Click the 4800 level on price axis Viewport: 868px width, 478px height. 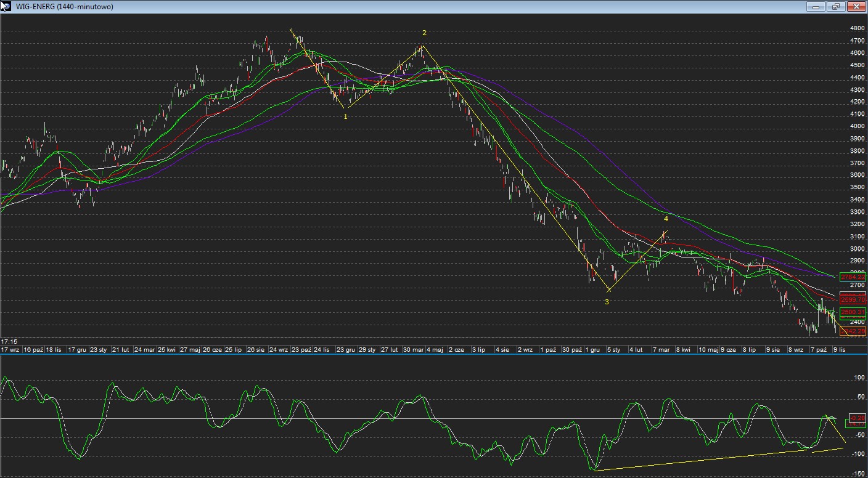857,28
